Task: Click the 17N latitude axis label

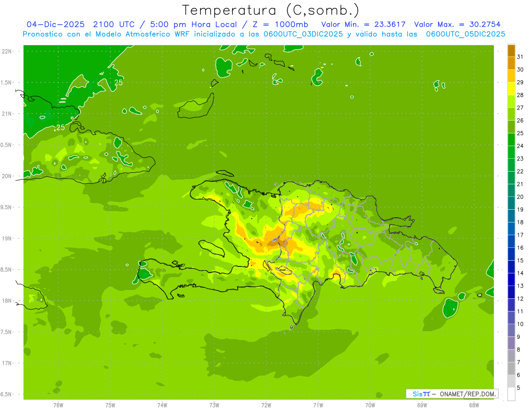Action: [x=6, y=363]
